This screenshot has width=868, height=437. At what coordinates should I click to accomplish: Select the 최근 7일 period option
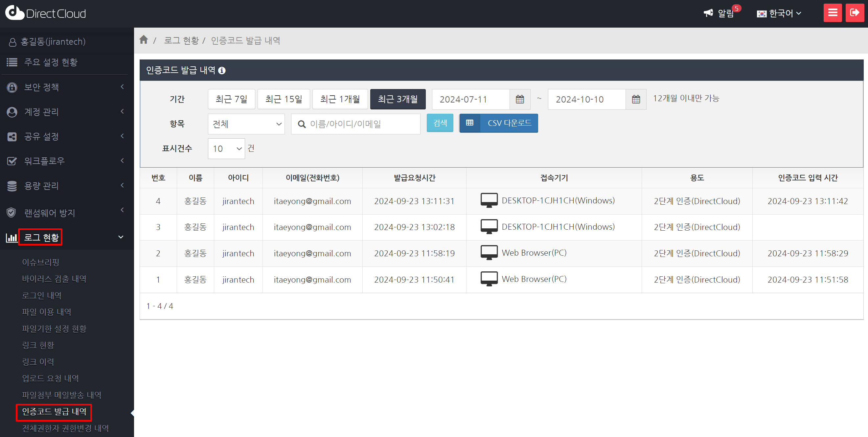point(231,100)
